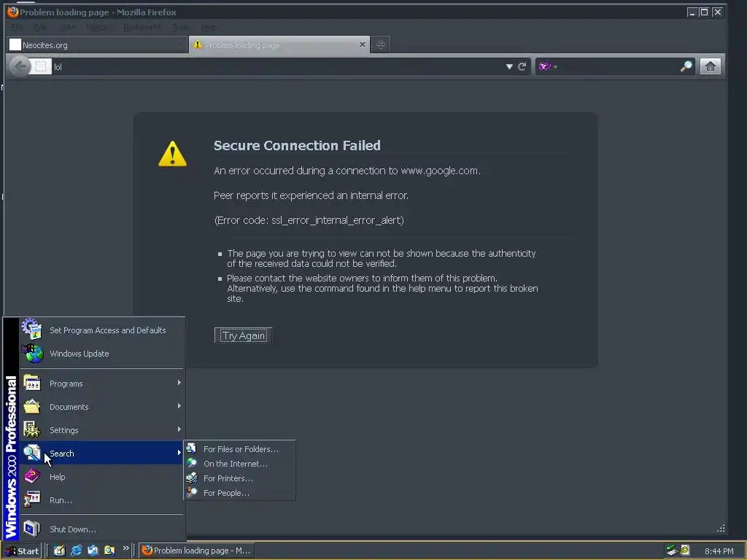747x560 pixels.
Task: Launch Windows Update from the Start menu
Action: coord(102,354)
